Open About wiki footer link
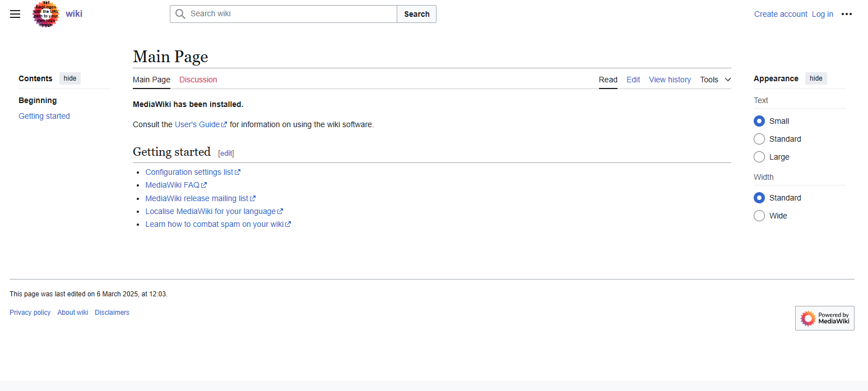 tap(73, 313)
